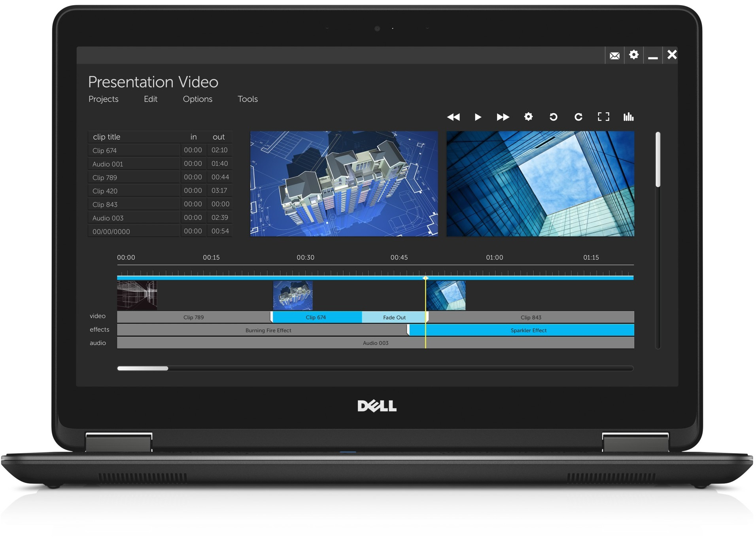Select the video track label
The width and height of the screenshot is (756, 541).
click(98, 316)
